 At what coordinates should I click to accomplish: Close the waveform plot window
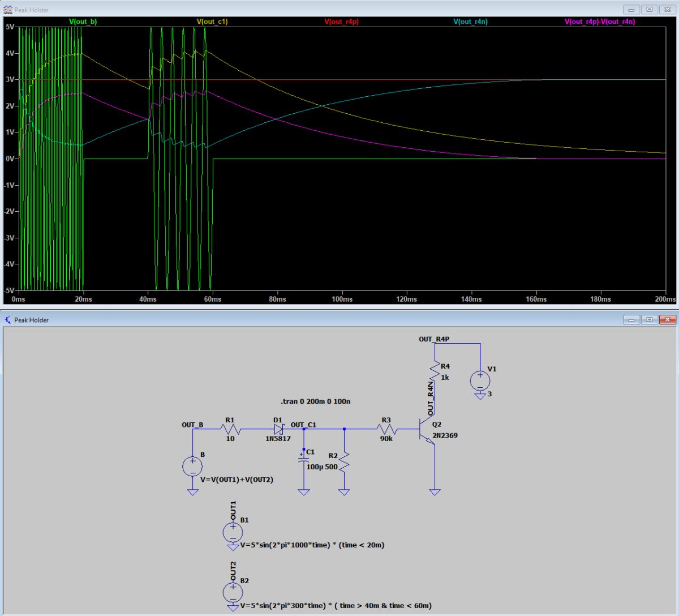pyautogui.click(x=668, y=10)
